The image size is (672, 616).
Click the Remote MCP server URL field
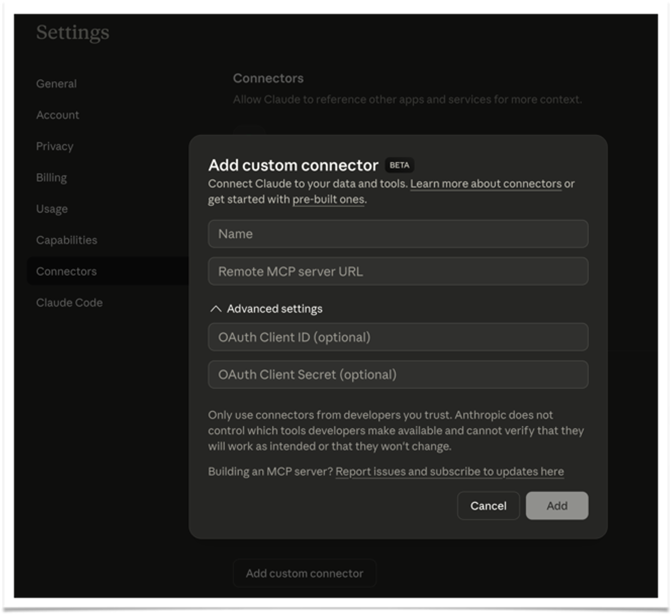click(x=398, y=272)
